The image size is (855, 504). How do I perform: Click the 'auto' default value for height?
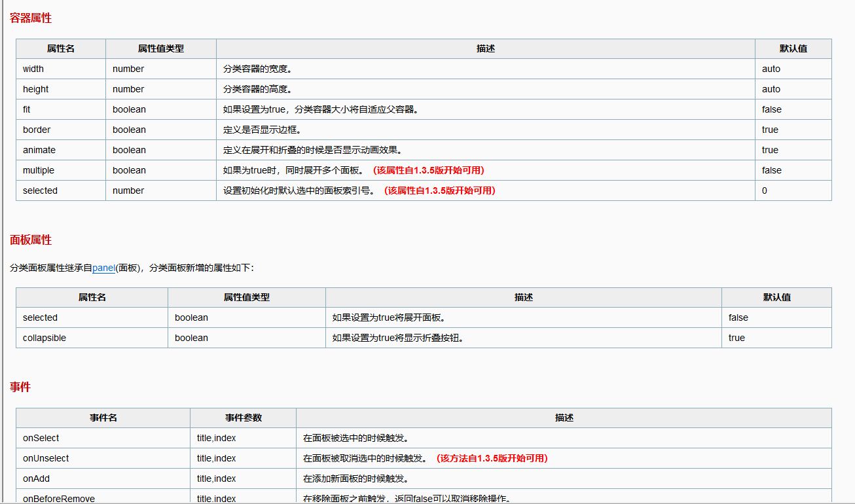tap(771, 89)
